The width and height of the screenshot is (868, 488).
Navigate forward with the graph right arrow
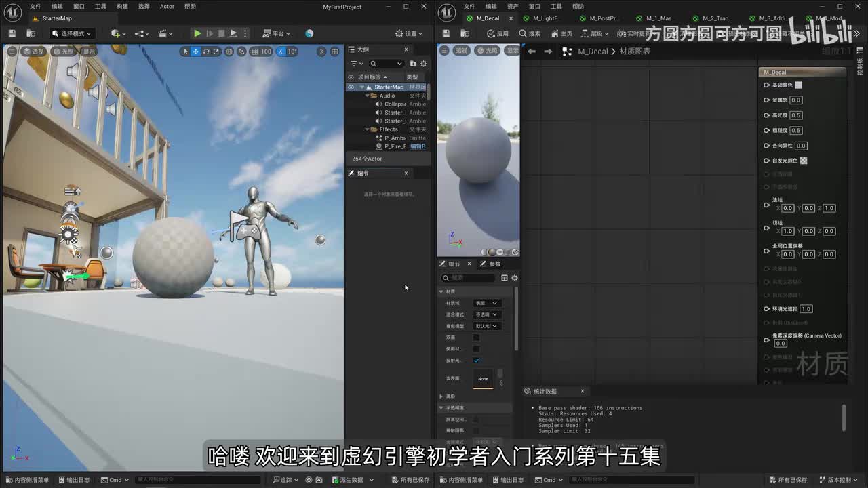(x=548, y=52)
